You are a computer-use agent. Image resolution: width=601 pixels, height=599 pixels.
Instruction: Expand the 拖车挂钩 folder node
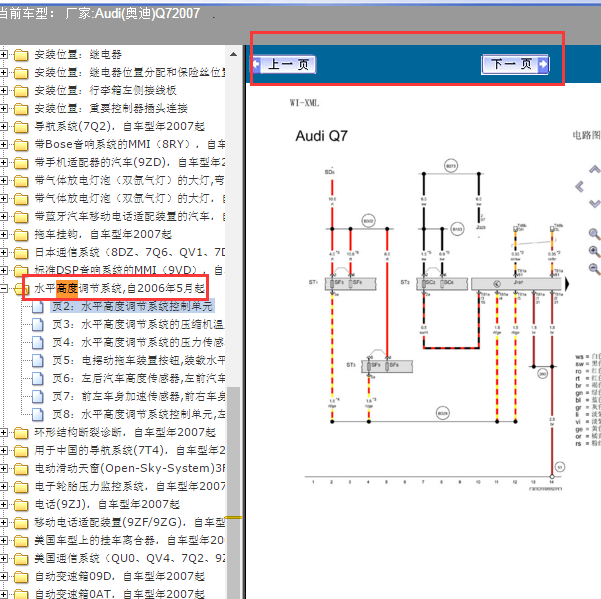[3, 234]
